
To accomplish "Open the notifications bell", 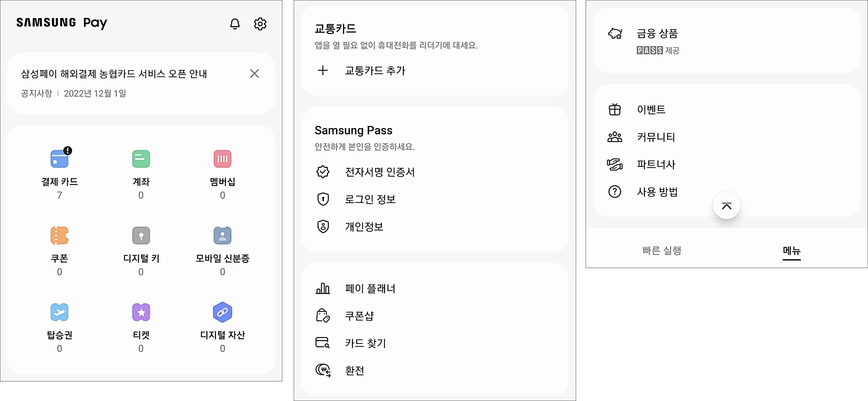I will (x=235, y=23).
